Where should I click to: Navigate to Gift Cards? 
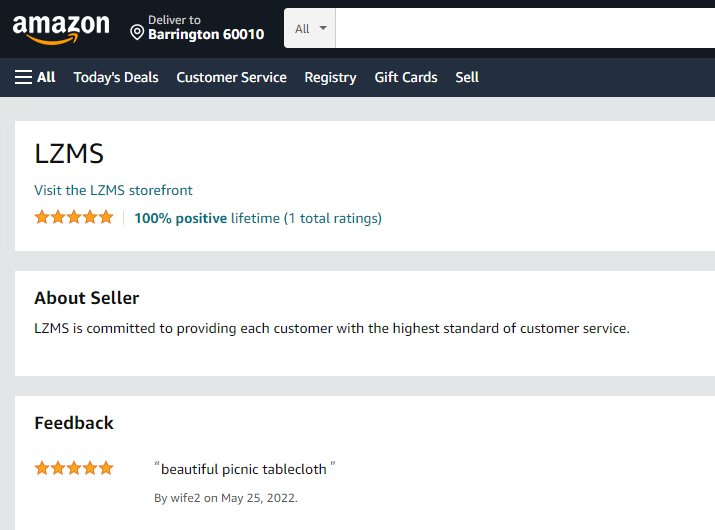pos(406,77)
